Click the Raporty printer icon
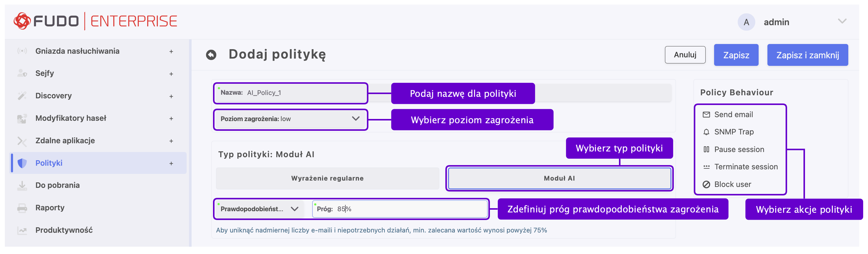This screenshot has height=254, width=868. 22,208
